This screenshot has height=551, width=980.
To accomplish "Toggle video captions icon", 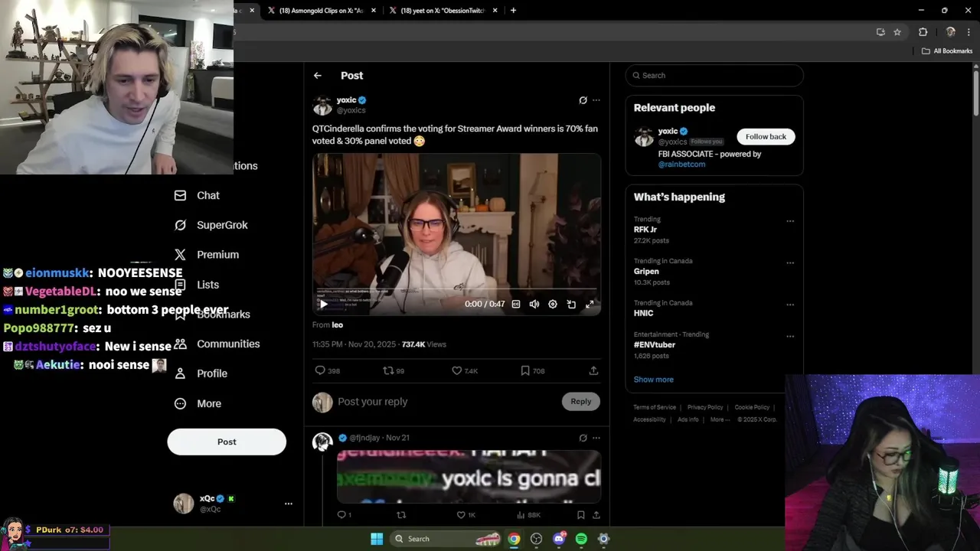I will click(x=516, y=304).
